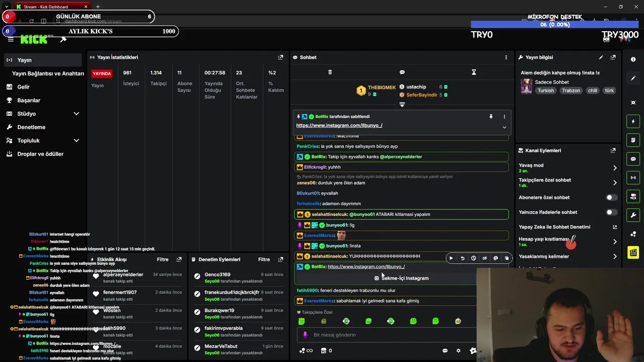Click the copy icon in message action bar

[x=507, y=258]
